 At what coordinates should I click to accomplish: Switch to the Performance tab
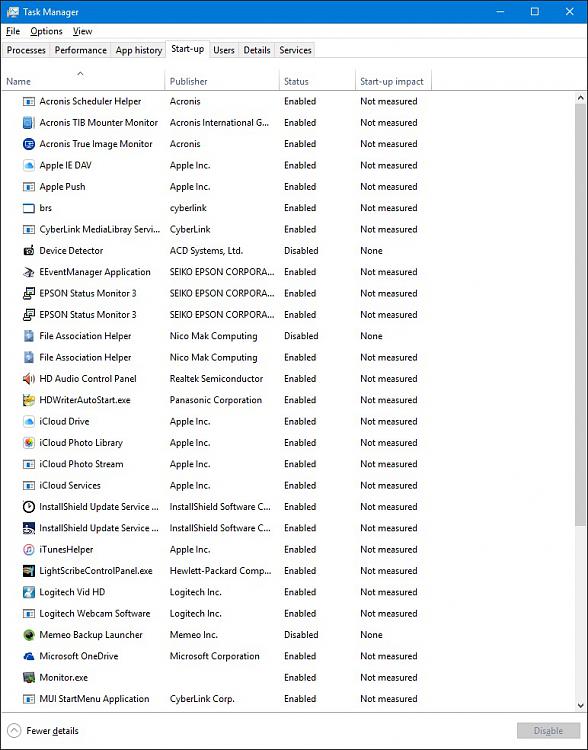pos(80,50)
